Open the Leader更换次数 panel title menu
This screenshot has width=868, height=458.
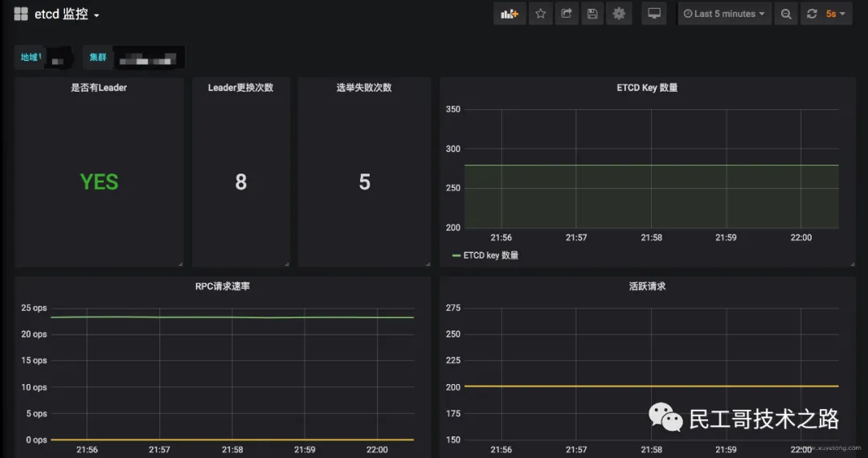tap(241, 88)
